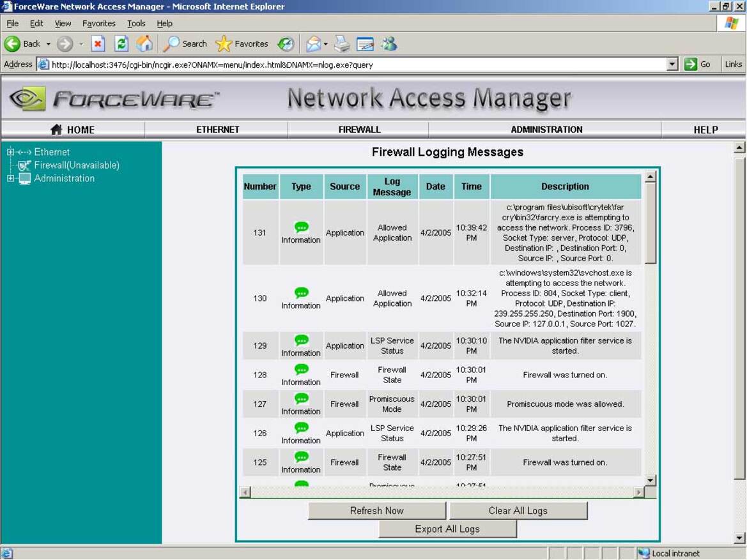Screen dimensions: 747x560
Task: Click the log table horizontal scroll left arrow
Action: pos(245,492)
